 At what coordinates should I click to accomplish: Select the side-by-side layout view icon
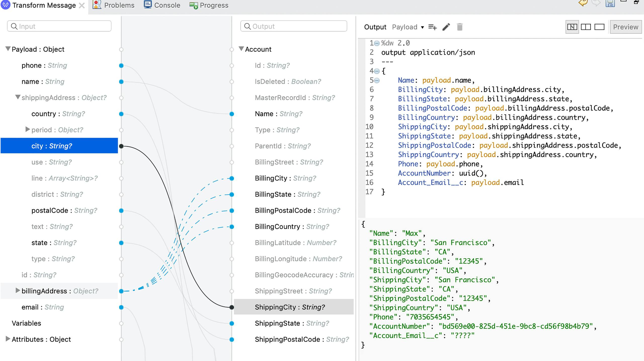[x=586, y=27]
